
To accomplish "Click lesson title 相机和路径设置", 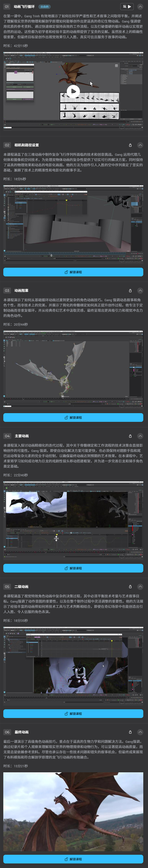I will click(x=27, y=145).
